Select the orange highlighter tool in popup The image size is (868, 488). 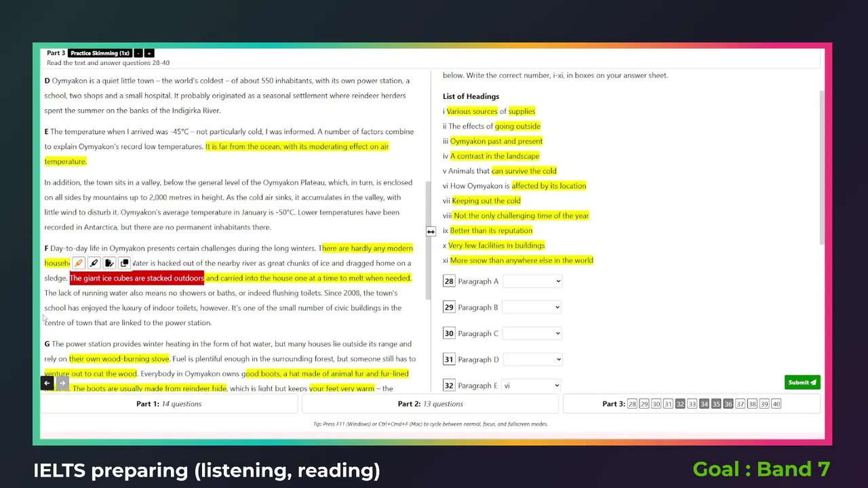(79, 263)
